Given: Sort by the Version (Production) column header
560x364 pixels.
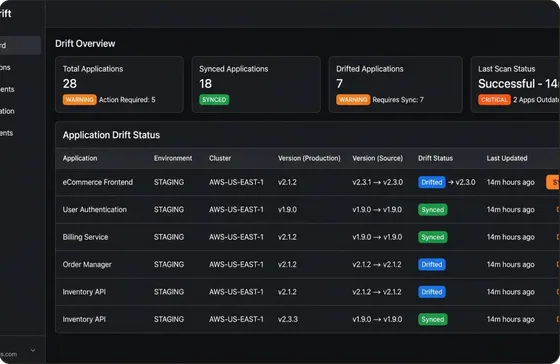Looking at the screenshot, I should point(309,158).
